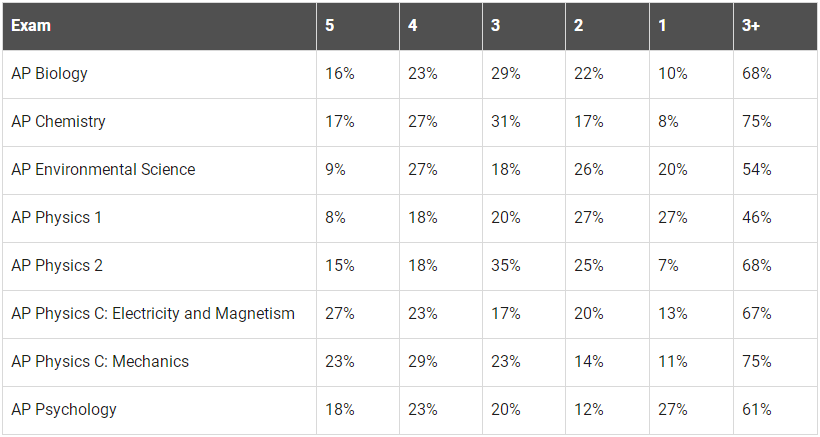Click AP Psychology's 61% cell
This screenshot has height=437, width=820.
coord(757,410)
